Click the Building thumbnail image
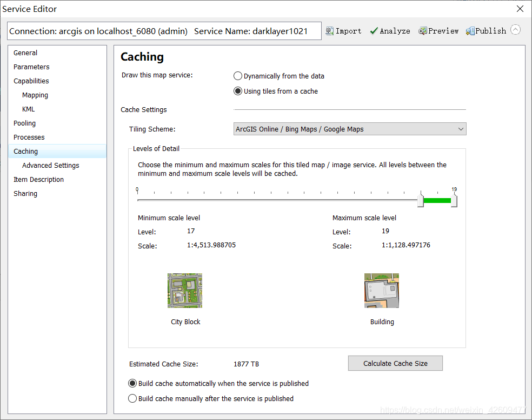This screenshot has width=532, height=420. [382, 291]
